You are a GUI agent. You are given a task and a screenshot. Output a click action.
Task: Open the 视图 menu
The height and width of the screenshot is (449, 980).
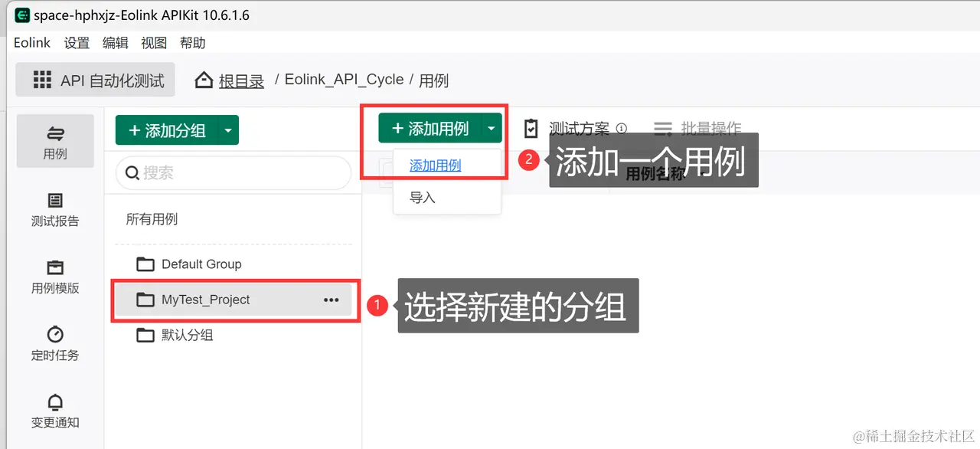[x=154, y=43]
